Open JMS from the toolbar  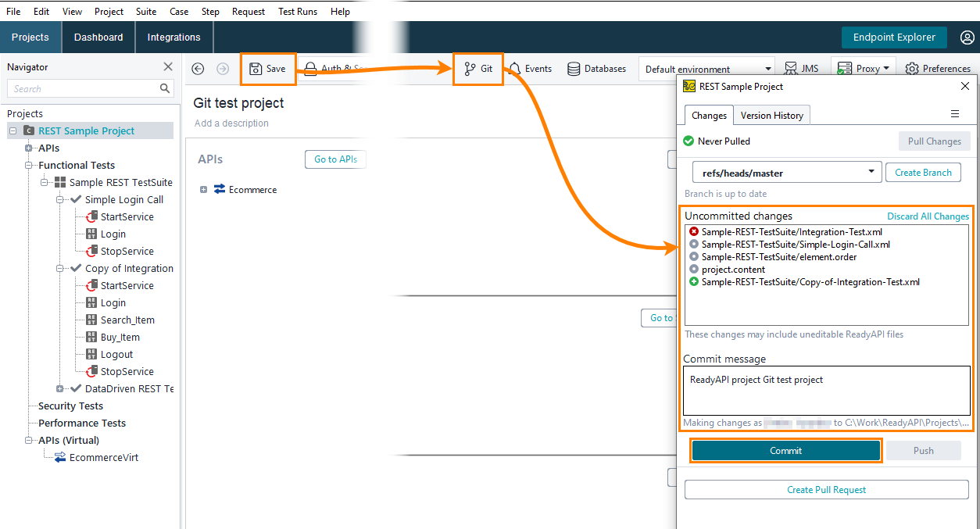click(x=802, y=69)
